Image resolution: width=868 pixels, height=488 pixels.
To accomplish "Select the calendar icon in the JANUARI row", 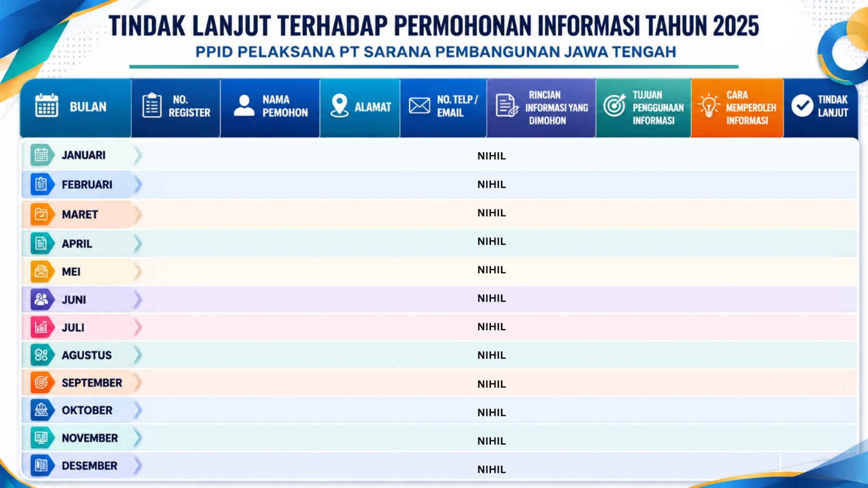I will pyautogui.click(x=41, y=155).
